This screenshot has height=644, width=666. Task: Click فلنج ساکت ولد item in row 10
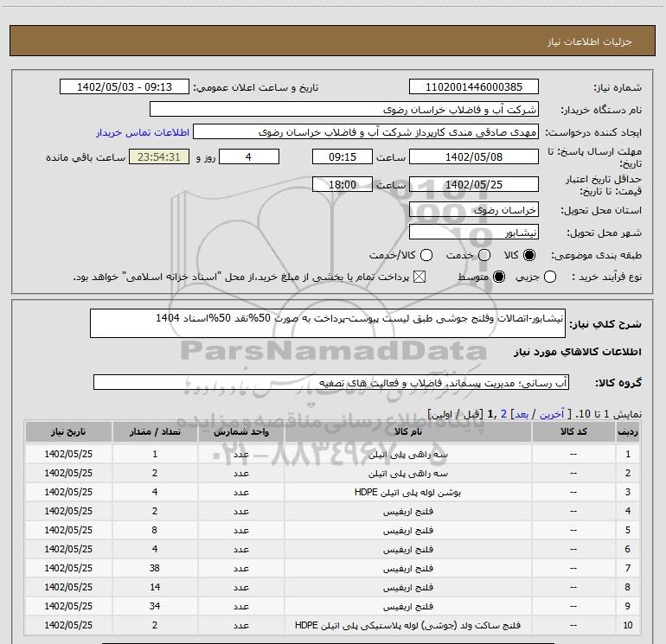click(407, 625)
